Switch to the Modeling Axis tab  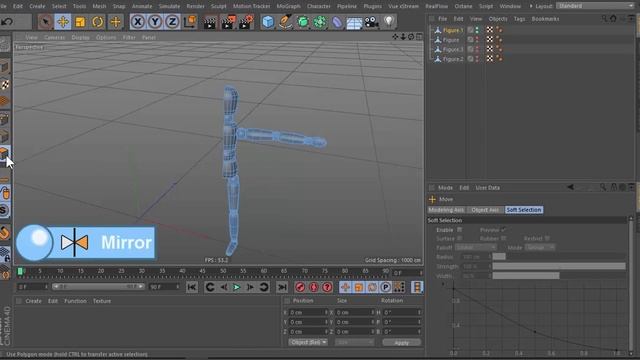(446, 210)
